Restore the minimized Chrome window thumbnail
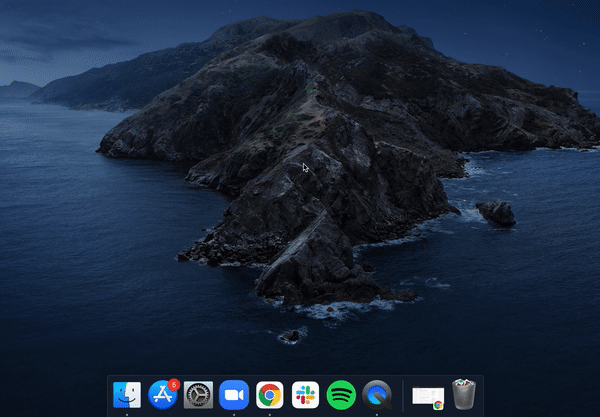The width and height of the screenshot is (600, 417). click(427, 395)
